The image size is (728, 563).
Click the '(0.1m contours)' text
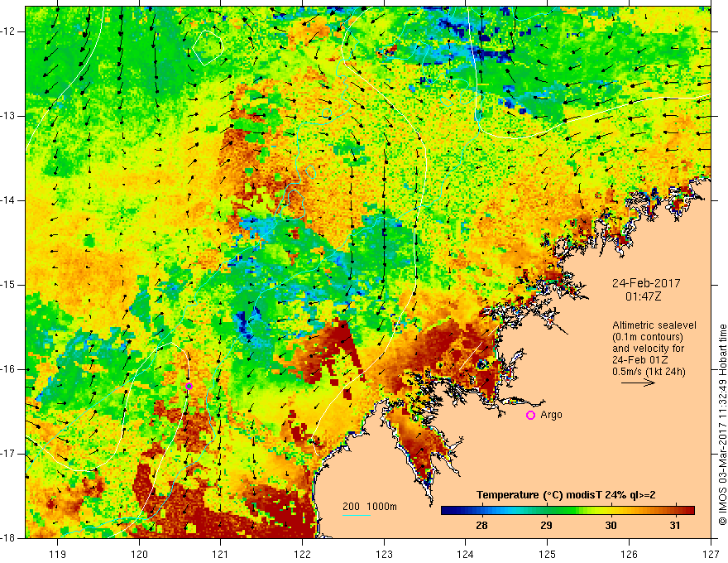coord(648,337)
